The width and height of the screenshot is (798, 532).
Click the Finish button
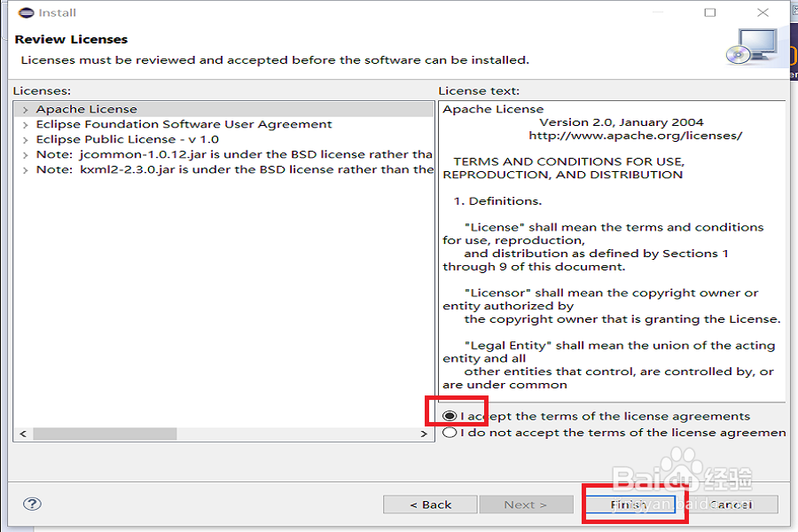point(630,505)
